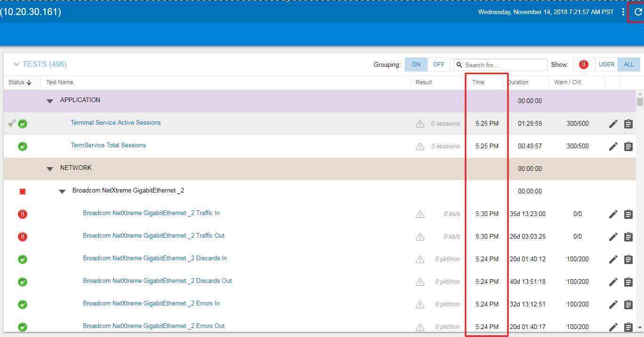Open clipboard report for _2 Discards In

tap(628, 259)
